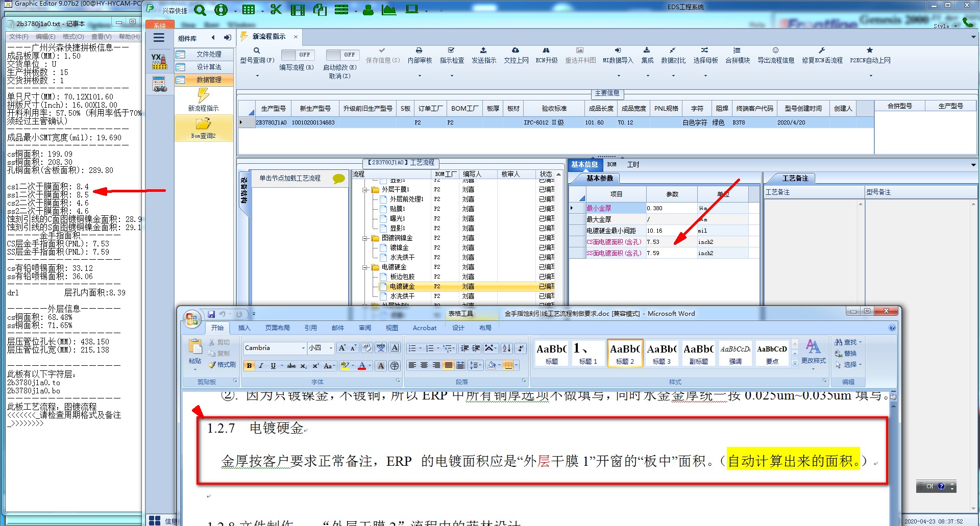Click the green scissors icon in EDS toolbar

coord(276,10)
